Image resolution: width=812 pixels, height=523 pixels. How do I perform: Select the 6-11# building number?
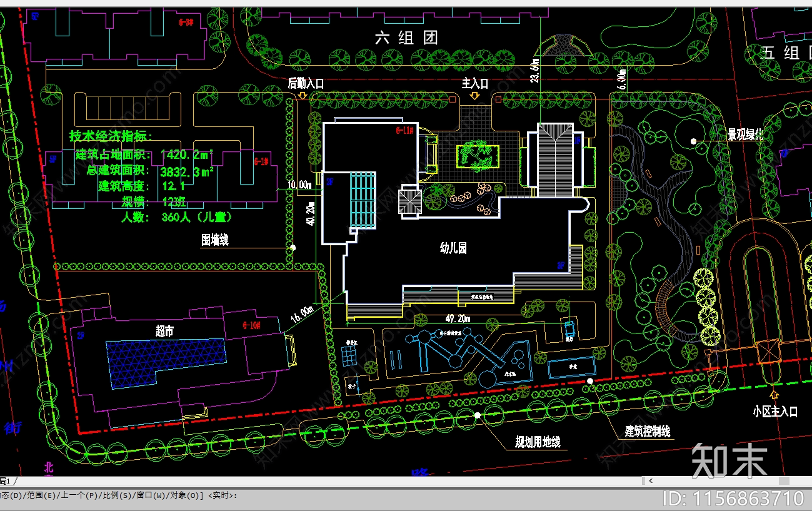[404, 131]
